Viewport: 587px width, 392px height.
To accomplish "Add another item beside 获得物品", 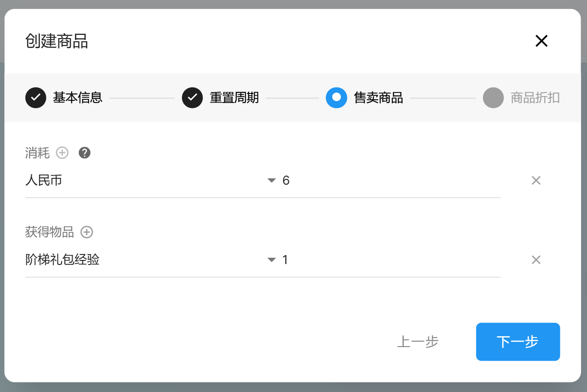I will pos(87,232).
